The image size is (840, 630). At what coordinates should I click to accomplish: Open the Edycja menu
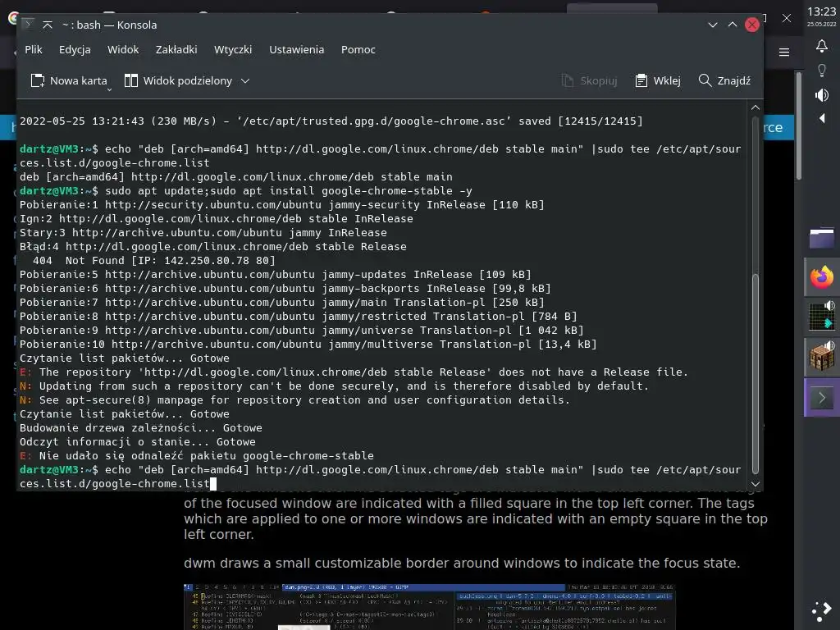[75, 49]
